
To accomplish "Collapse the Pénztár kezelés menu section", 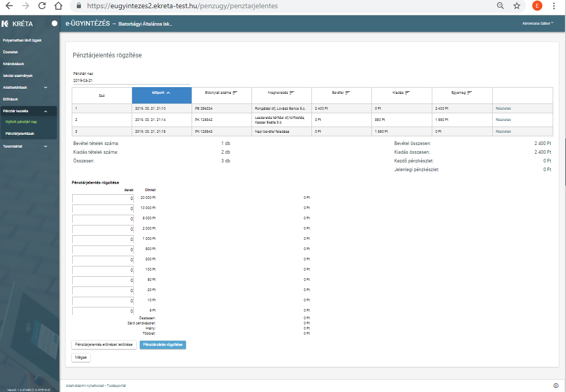I will pyautogui.click(x=29, y=111).
